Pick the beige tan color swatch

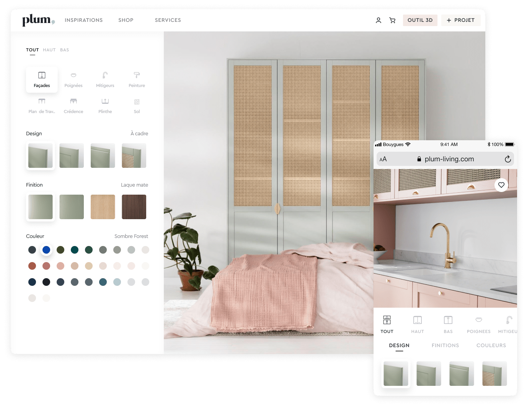click(x=75, y=266)
